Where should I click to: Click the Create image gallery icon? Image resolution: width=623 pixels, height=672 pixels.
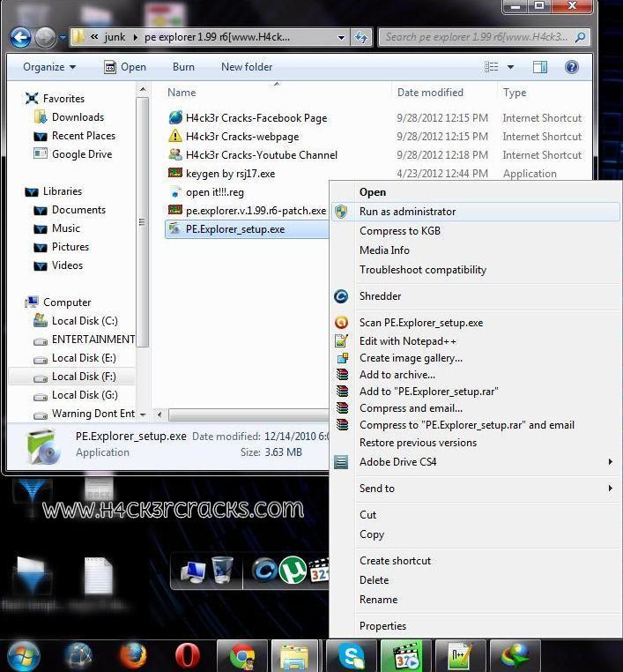pos(343,358)
